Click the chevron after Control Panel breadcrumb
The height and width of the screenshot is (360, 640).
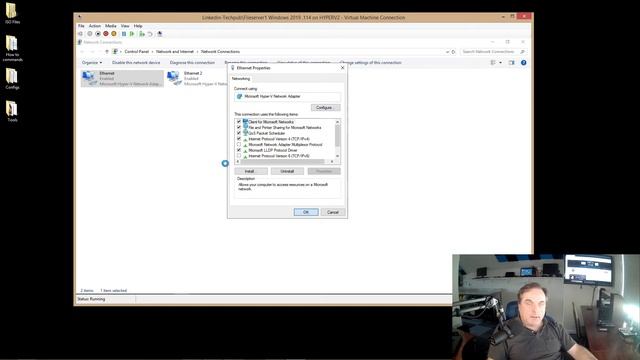point(153,52)
